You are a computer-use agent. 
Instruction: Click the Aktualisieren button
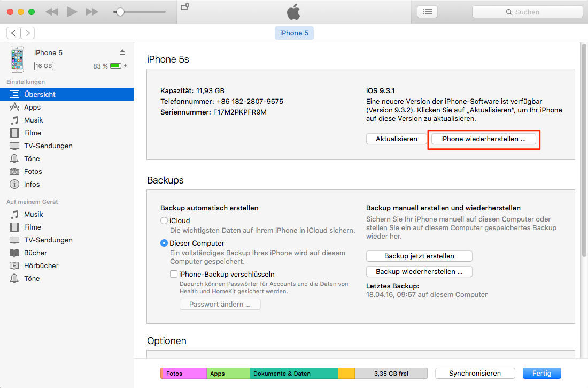pos(397,139)
